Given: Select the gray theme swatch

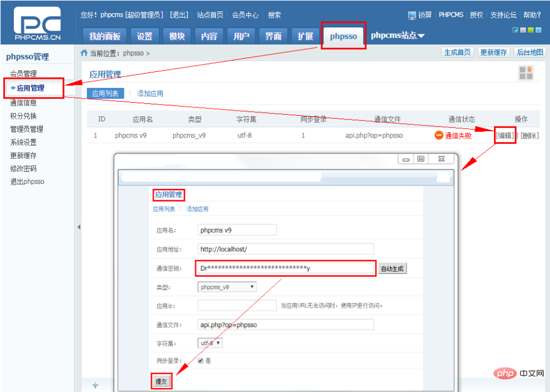Looking at the screenshot, I should click(523, 30).
